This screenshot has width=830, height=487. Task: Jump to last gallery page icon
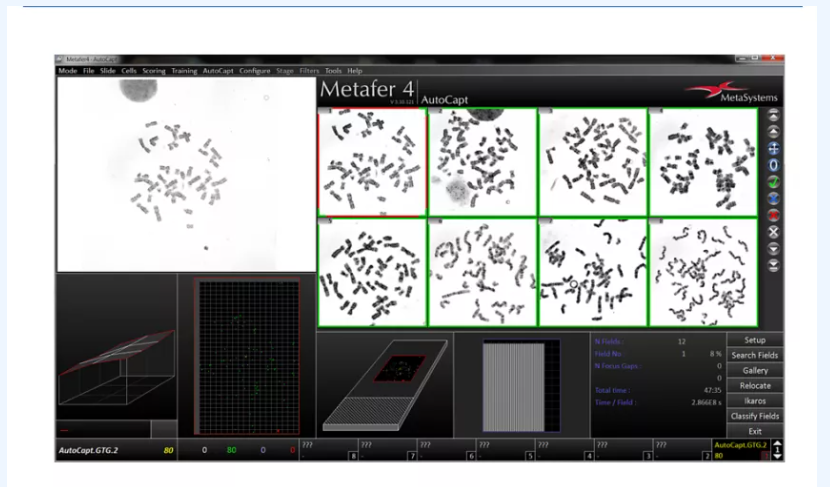pos(773,266)
